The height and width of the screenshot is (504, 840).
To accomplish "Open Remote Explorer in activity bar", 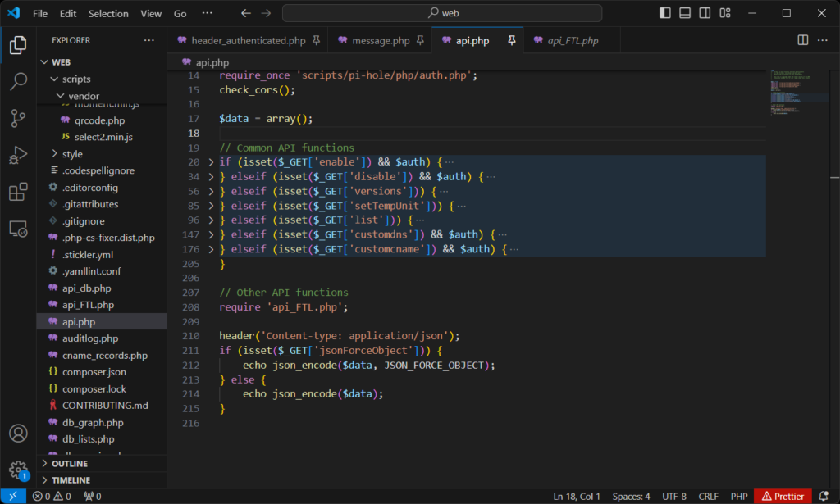I will click(x=18, y=229).
